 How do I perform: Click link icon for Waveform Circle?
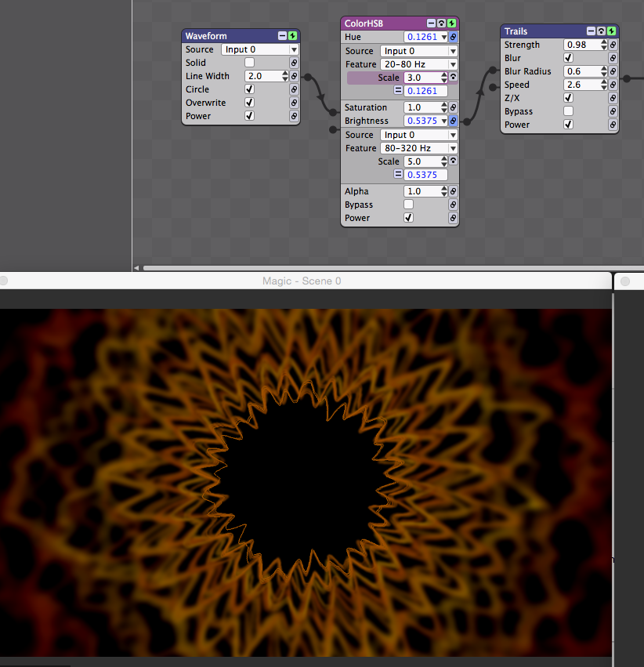coord(294,89)
